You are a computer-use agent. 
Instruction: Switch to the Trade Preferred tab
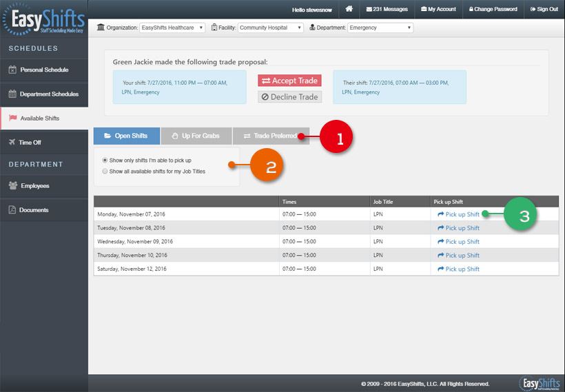(x=271, y=136)
